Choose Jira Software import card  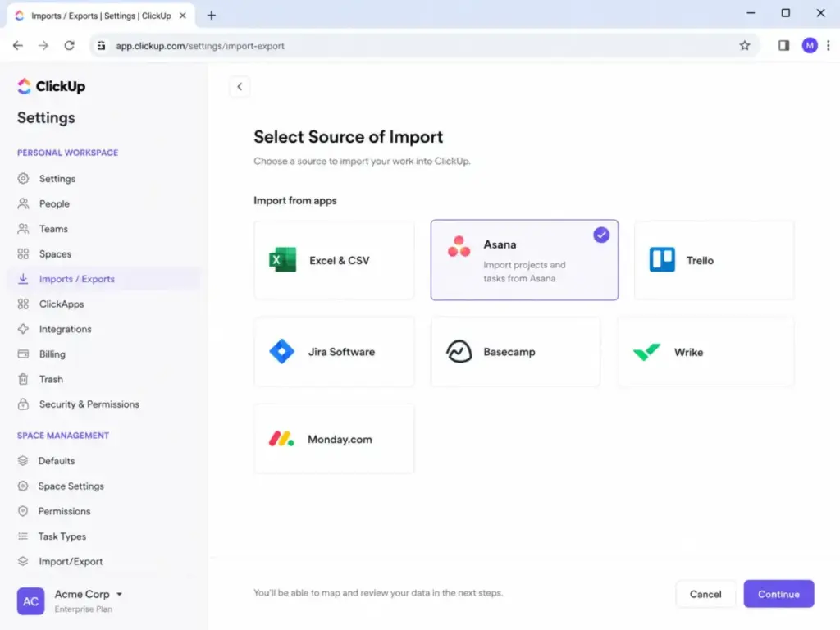coord(334,352)
